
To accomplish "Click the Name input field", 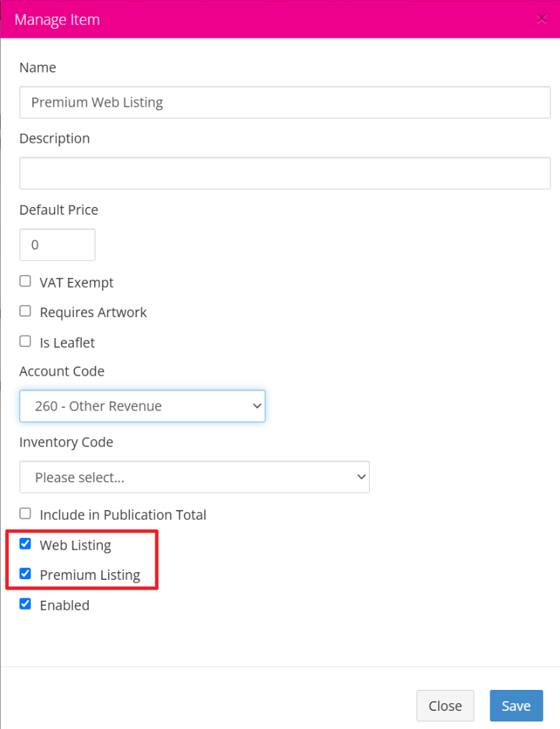I will coord(285,102).
